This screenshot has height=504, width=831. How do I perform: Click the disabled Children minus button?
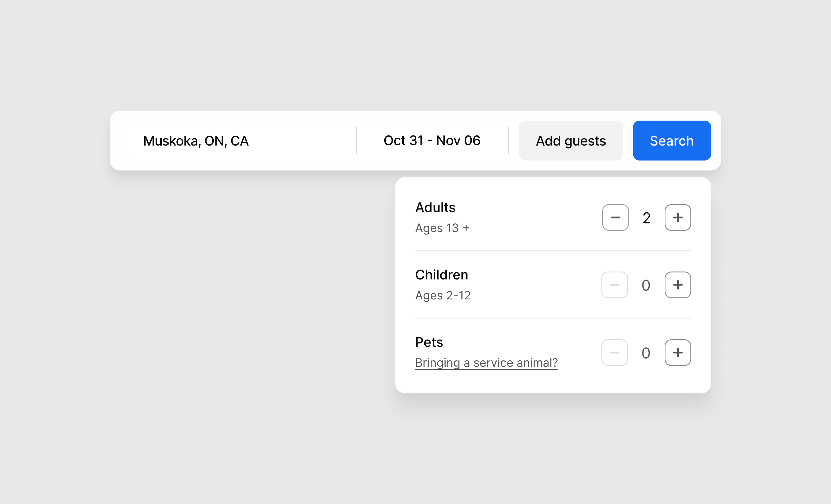pos(614,285)
